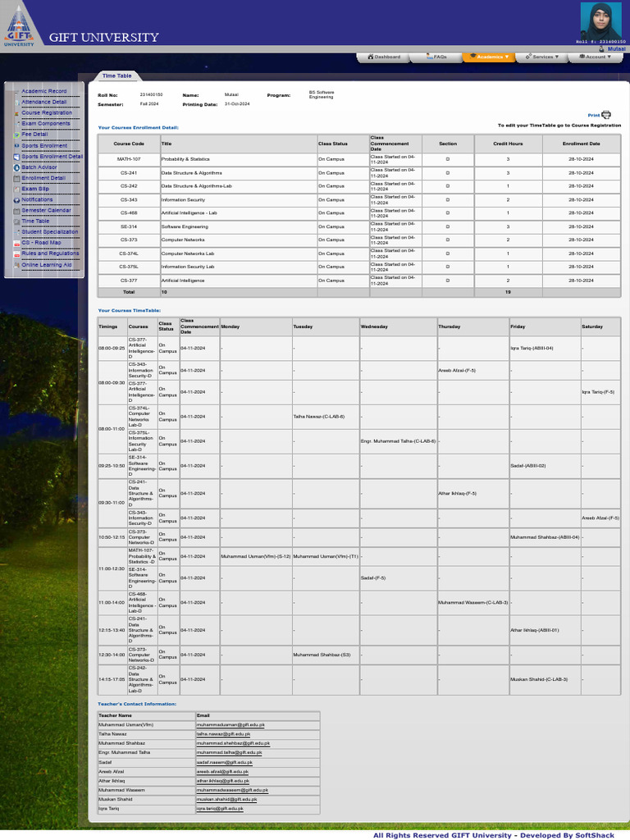Click the Sports Enrollment sidebar icon
Screen dimensions: 630x840
pos(16,146)
